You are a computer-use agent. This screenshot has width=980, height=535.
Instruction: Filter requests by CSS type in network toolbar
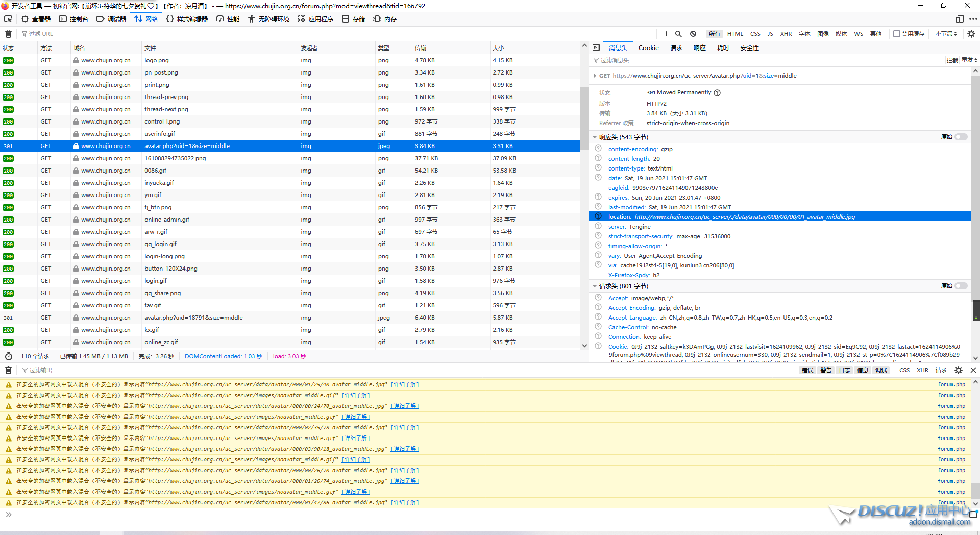[x=755, y=34]
